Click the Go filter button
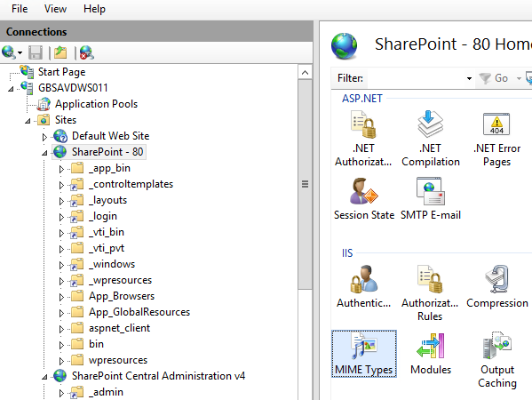Screen dimensions: 532x400 [494, 78]
